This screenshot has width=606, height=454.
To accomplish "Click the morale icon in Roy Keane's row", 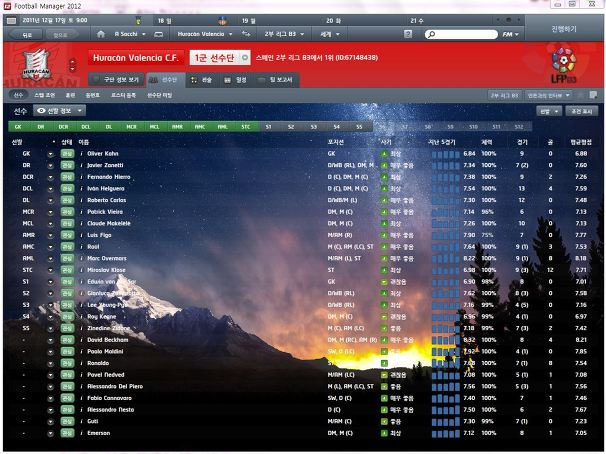I will (x=384, y=317).
